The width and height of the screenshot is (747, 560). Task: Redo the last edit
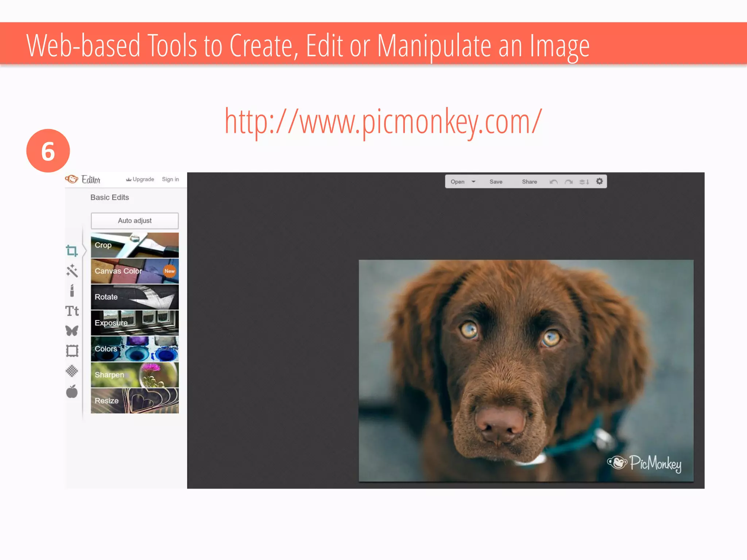click(x=569, y=182)
